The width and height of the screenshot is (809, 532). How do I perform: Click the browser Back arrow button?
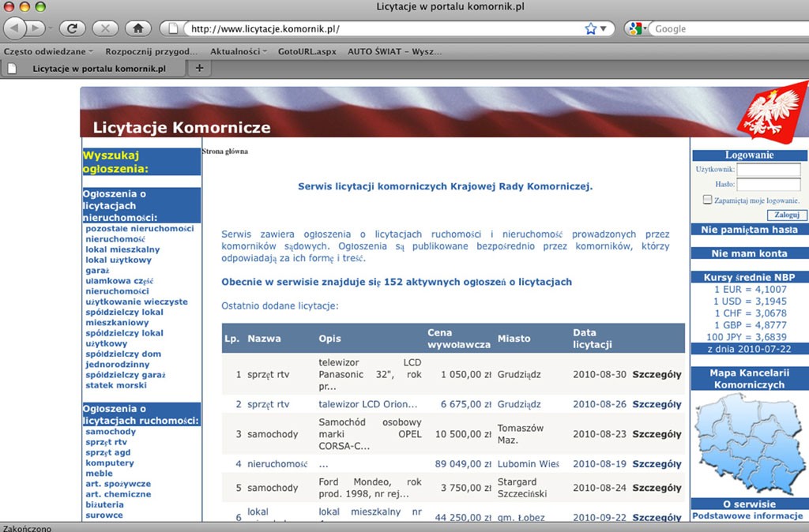pos(16,28)
